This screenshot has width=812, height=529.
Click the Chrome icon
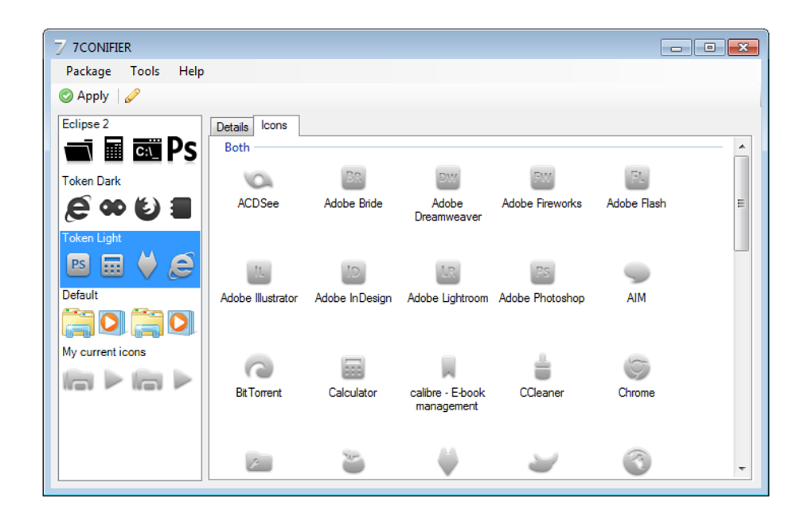[636, 367]
